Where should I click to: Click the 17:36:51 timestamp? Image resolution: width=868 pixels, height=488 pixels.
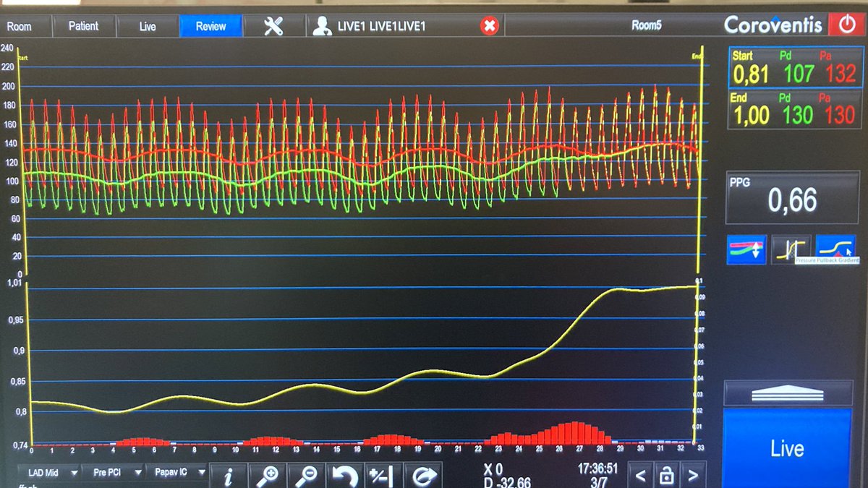597,468
